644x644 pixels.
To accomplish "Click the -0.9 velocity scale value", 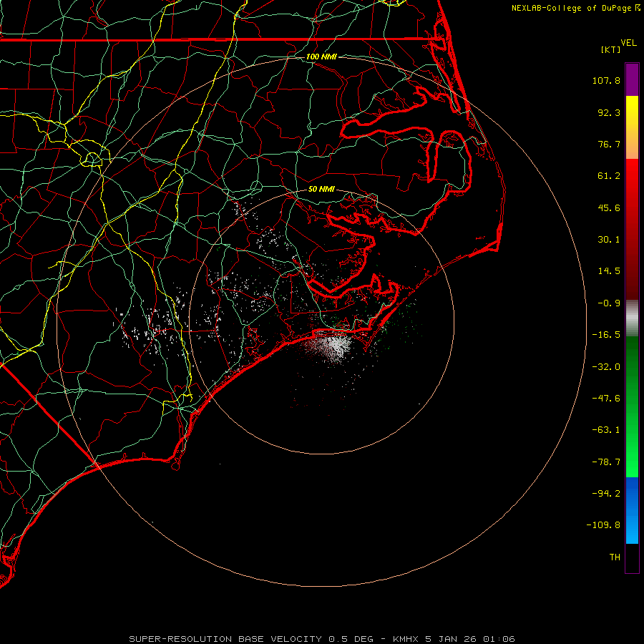I will (x=609, y=303).
